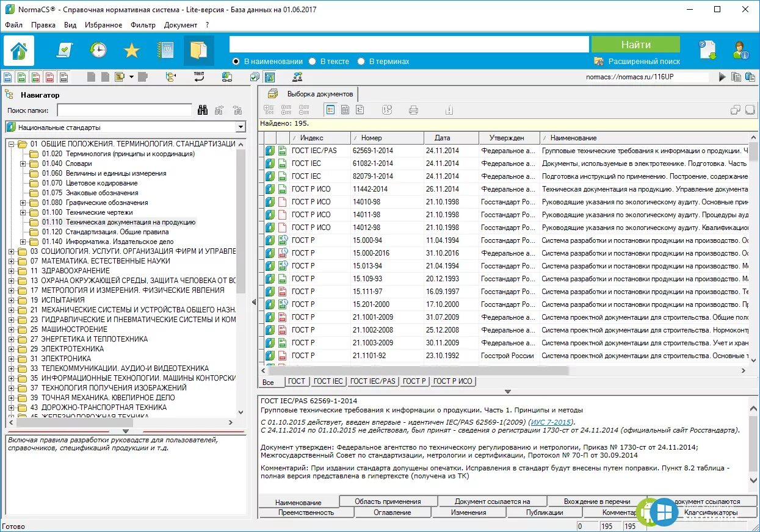The width and height of the screenshot is (760, 532).
Task: Open the NormaCS home page icon
Action: (19, 50)
